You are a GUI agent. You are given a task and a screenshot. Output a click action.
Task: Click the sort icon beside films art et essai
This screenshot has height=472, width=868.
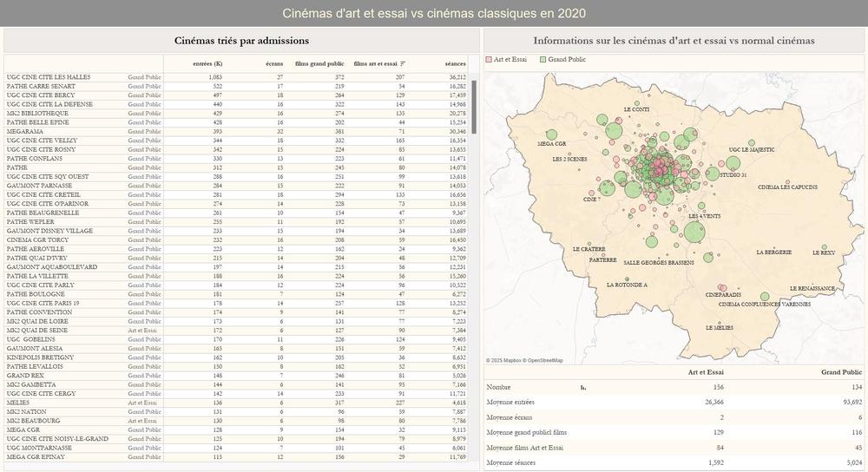coord(403,63)
